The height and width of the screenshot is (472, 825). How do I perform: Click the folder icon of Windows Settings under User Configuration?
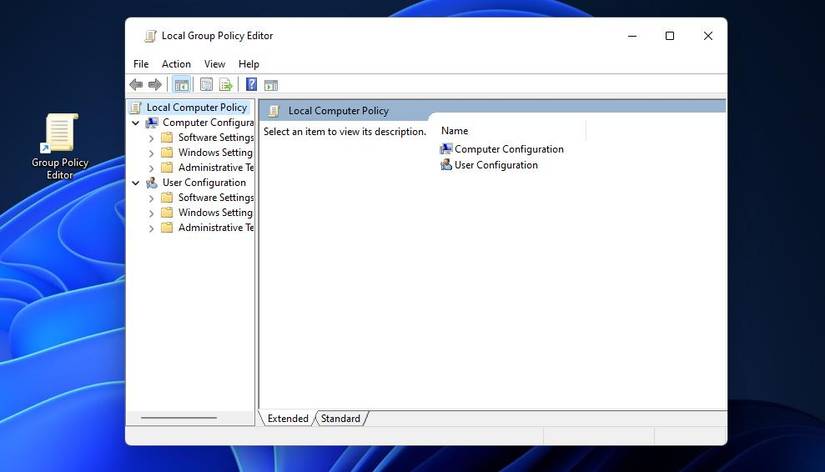click(167, 213)
